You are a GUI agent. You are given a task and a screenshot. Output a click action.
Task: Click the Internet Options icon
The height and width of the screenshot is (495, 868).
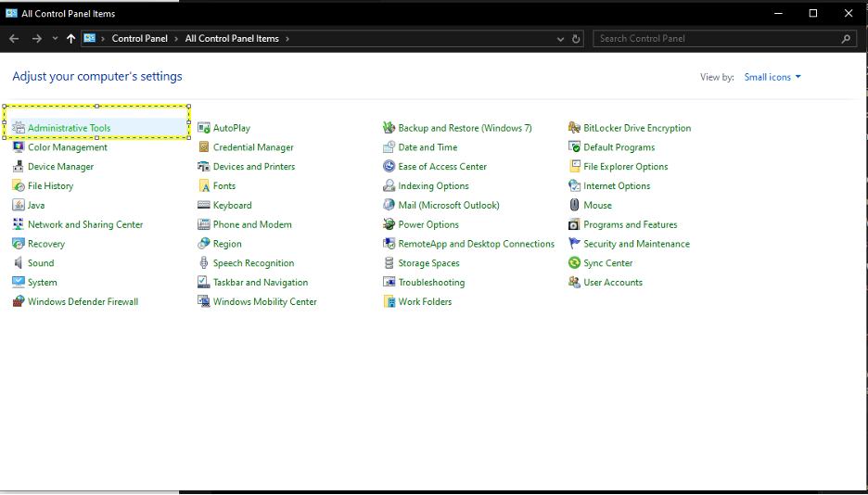[574, 185]
